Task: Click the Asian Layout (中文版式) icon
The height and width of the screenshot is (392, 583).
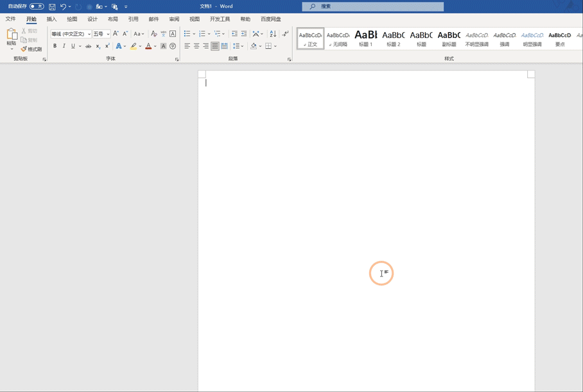Action: coord(256,34)
